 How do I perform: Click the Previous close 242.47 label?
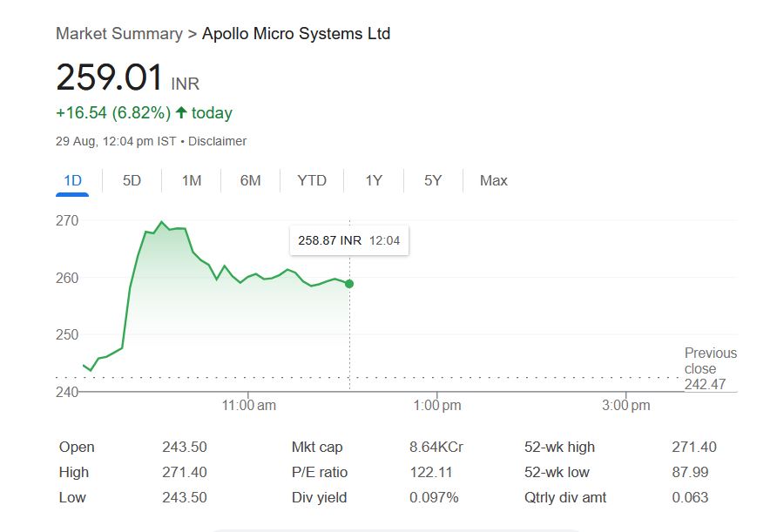point(710,368)
